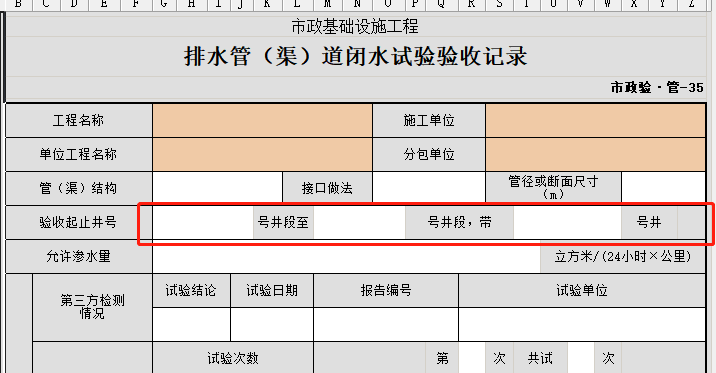This screenshot has height=373, width=716.
Task: Select the 验收起止井号 label cell
Action: (79, 222)
